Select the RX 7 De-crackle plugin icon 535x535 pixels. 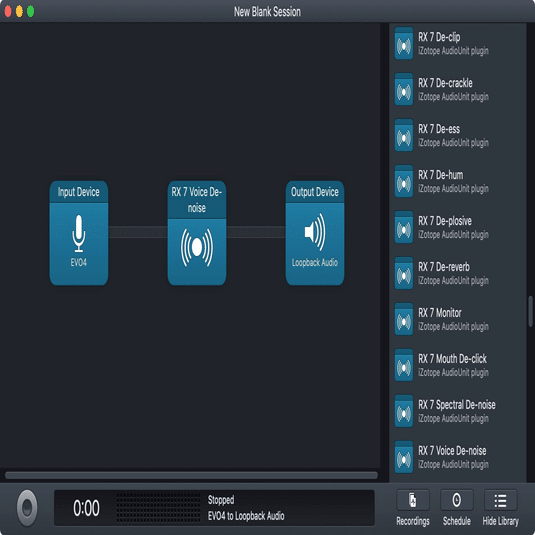click(x=404, y=89)
